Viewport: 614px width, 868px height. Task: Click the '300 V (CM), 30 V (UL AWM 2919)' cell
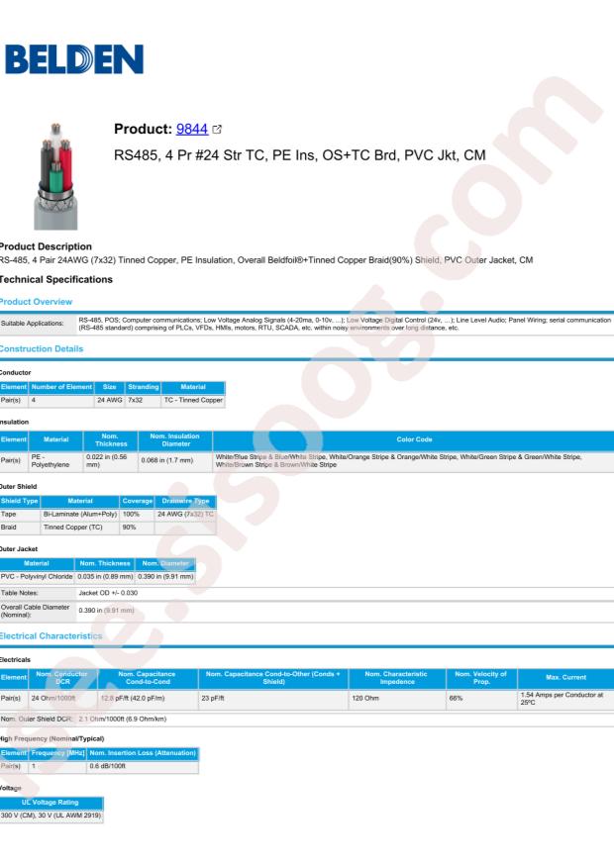pyautogui.click(x=51, y=816)
